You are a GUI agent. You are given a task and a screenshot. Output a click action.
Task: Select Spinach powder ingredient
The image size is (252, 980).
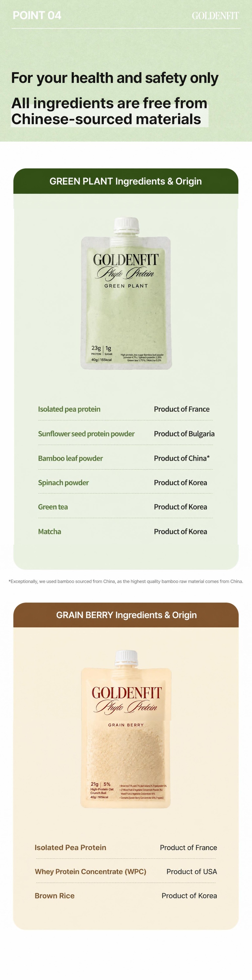(63, 483)
